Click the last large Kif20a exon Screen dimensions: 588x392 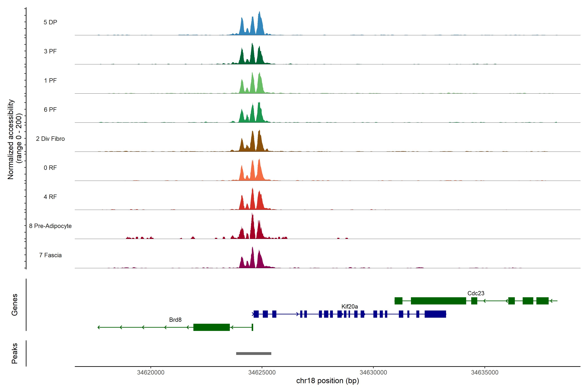435,314
